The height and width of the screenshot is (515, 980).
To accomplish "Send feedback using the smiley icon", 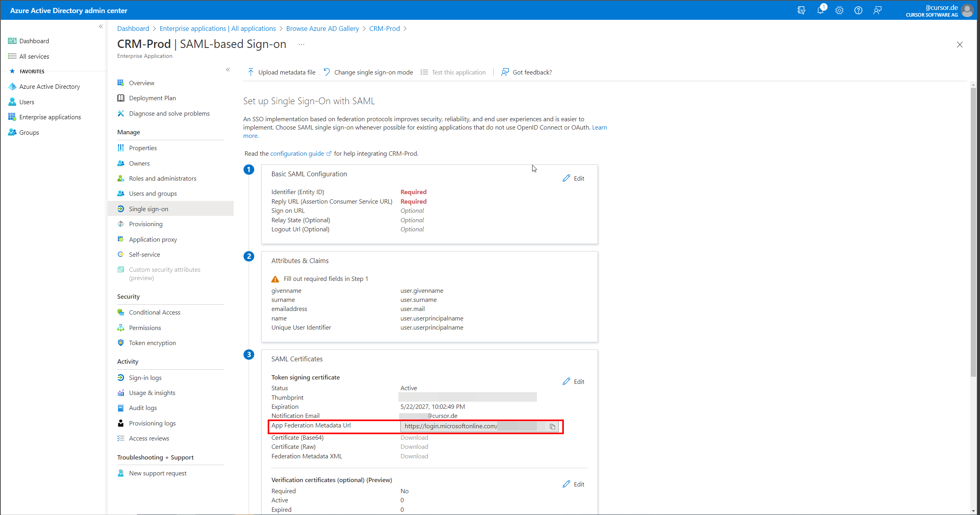I will (877, 10).
